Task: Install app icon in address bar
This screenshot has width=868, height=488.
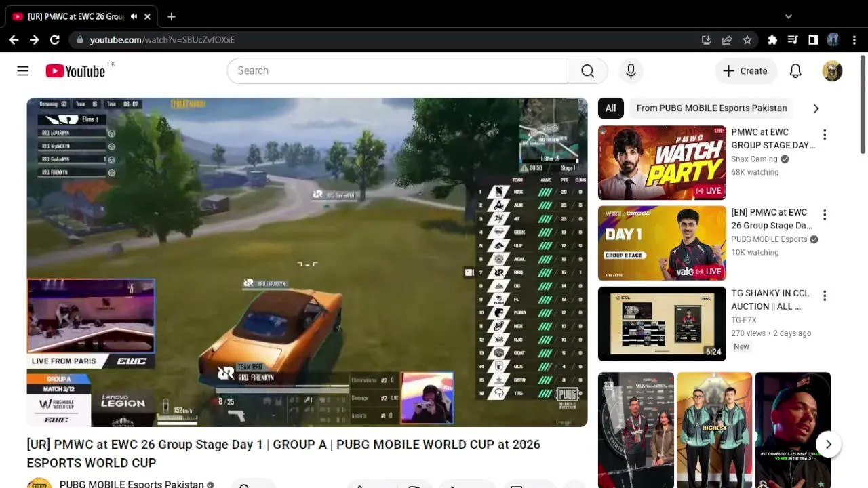Action: tap(707, 40)
